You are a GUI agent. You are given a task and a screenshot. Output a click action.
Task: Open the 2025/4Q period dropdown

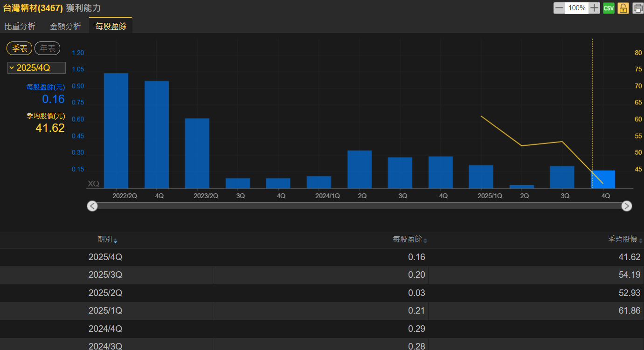click(36, 68)
